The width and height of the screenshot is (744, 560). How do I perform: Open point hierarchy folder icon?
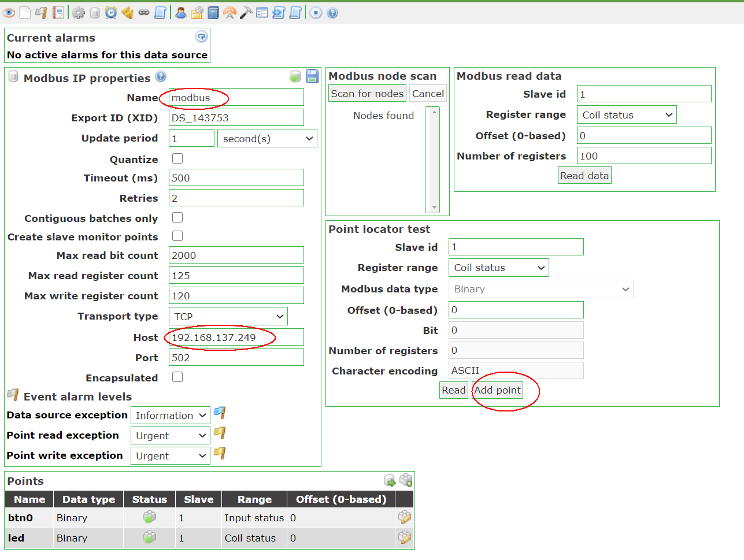pyautogui.click(x=197, y=13)
